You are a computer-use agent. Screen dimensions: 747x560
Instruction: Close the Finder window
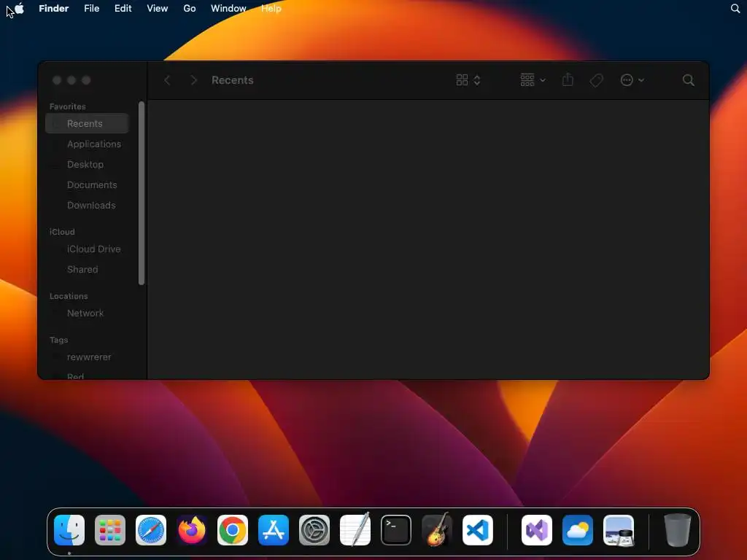[x=57, y=80]
